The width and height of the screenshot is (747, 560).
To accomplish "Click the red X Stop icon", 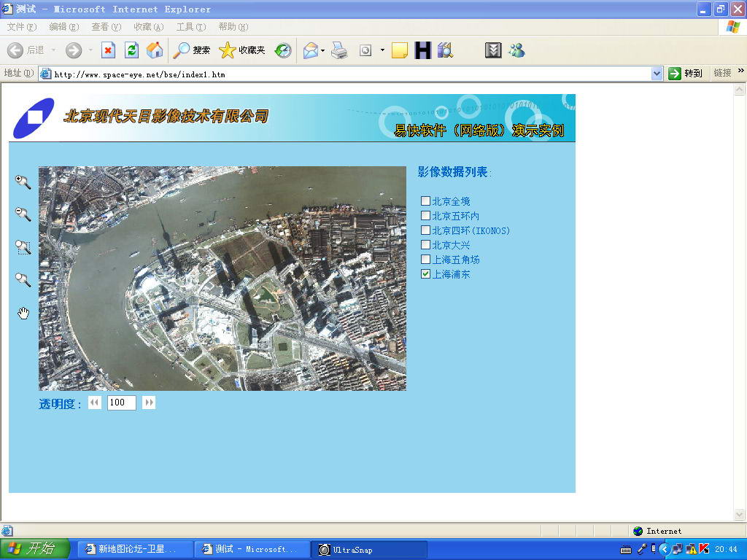I will (108, 50).
